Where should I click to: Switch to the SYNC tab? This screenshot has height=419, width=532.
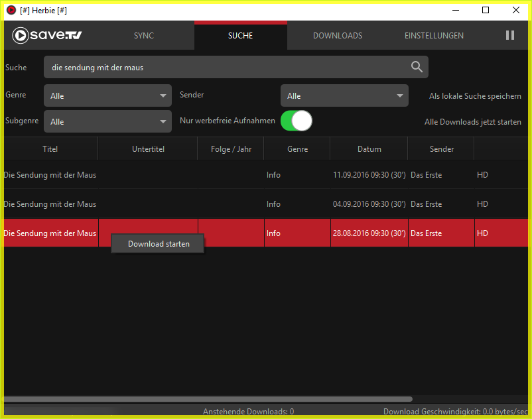(x=143, y=36)
